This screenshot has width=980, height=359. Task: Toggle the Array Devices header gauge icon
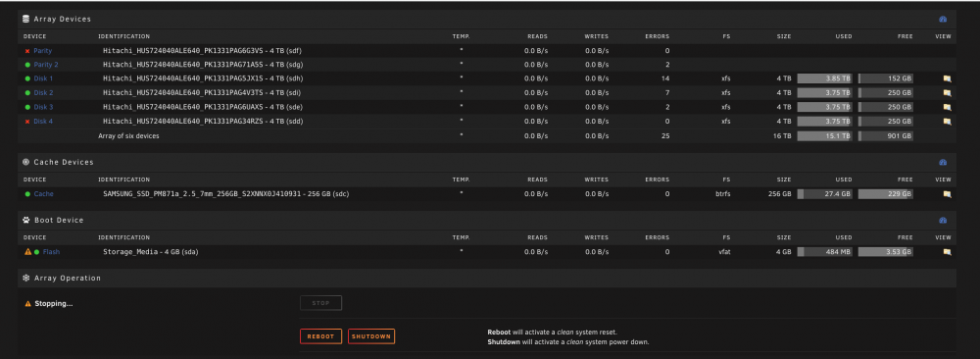943,20
